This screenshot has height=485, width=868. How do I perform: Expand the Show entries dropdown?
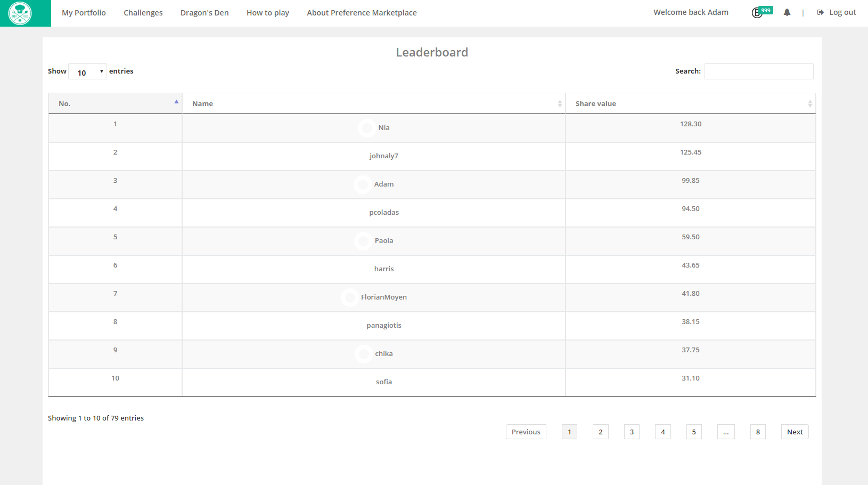pos(88,72)
